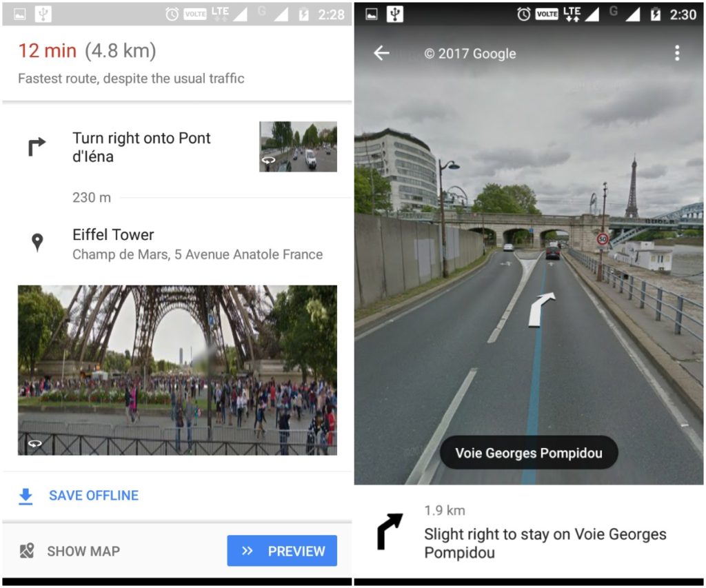Choose SHOW MAP option
This screenshot has height=588, width=706.
(83, 551)
